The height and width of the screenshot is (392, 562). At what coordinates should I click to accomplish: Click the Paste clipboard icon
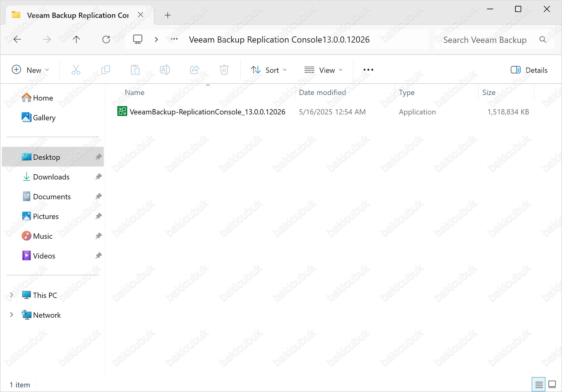(135, 70)
